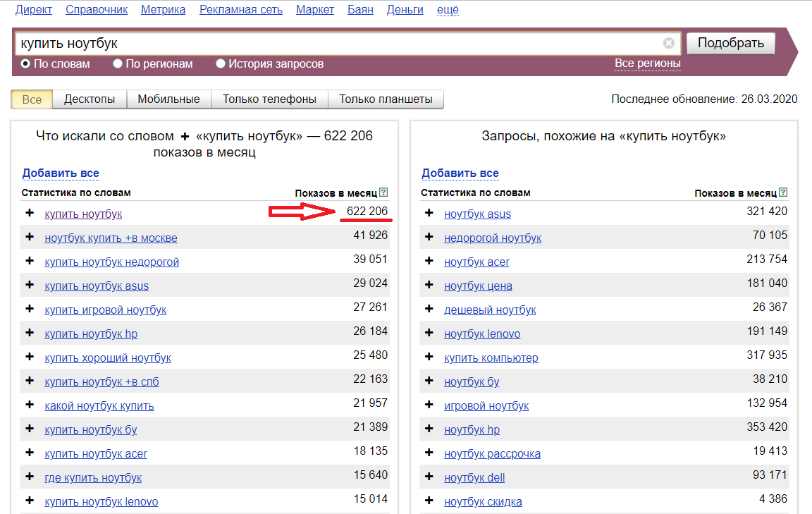
Task: Add где купить ноутбук with plus icon
Action: [30, 476]
